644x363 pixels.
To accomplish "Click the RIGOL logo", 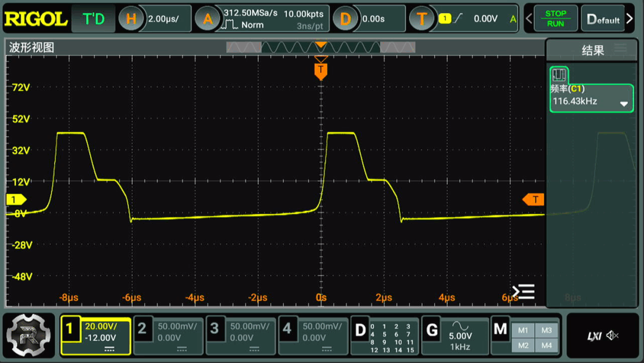I will [x=36, y=19].
